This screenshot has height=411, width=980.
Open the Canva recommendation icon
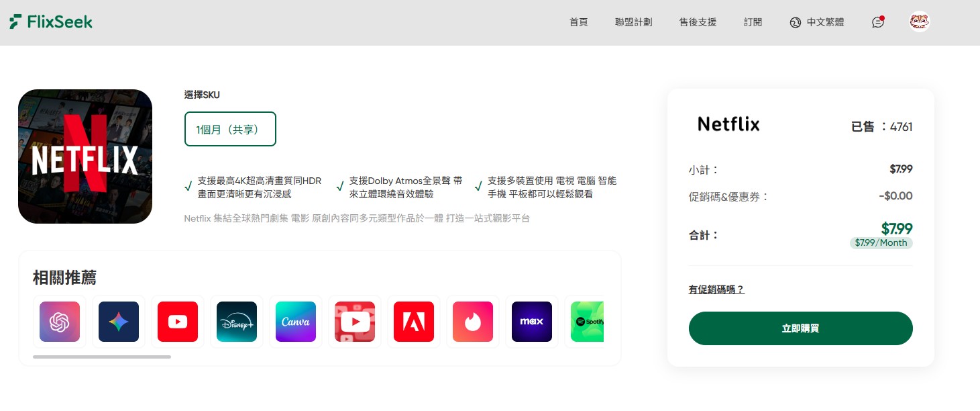point(296,322)
